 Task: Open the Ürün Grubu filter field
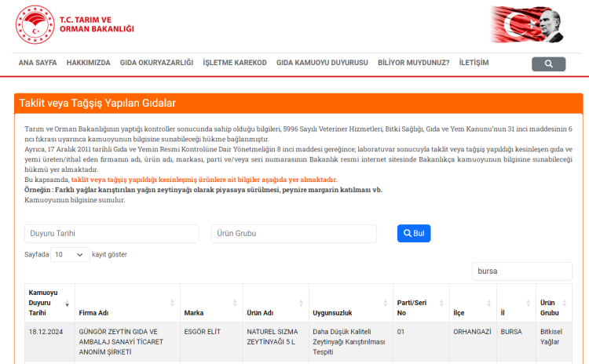click(293, 234)
